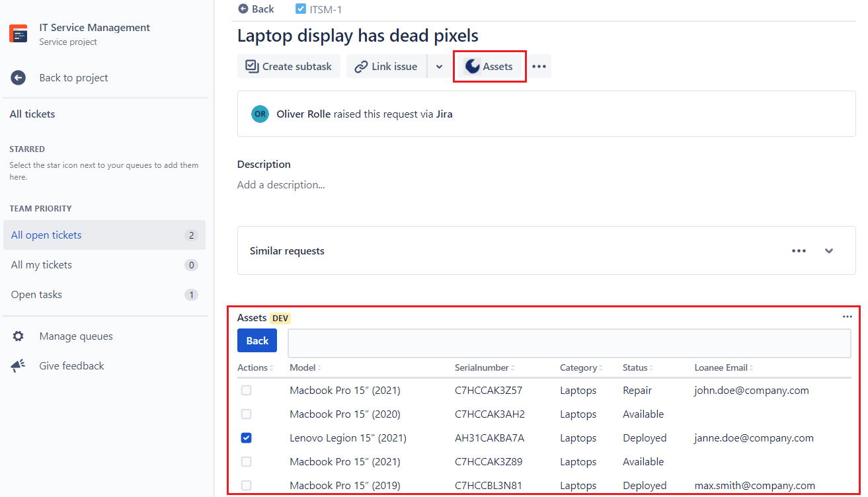Click the Create subtask button

pyautogui.click(x=289, y=66)
